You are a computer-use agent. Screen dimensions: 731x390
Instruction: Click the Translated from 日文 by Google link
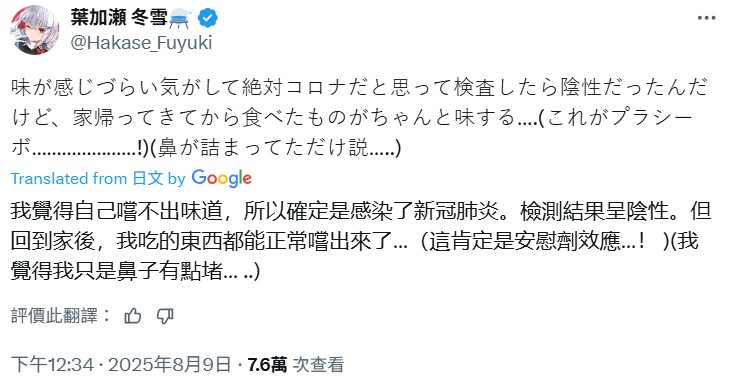pos(131,178)
